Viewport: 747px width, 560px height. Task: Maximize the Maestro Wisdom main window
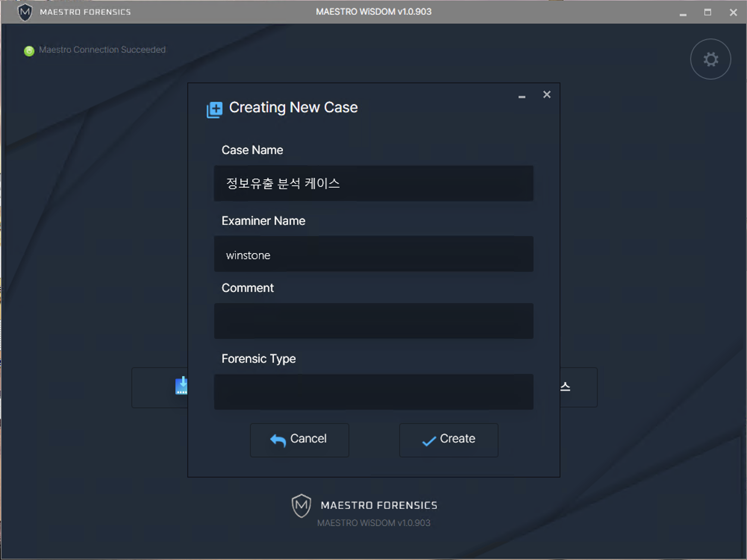[707, 12]
